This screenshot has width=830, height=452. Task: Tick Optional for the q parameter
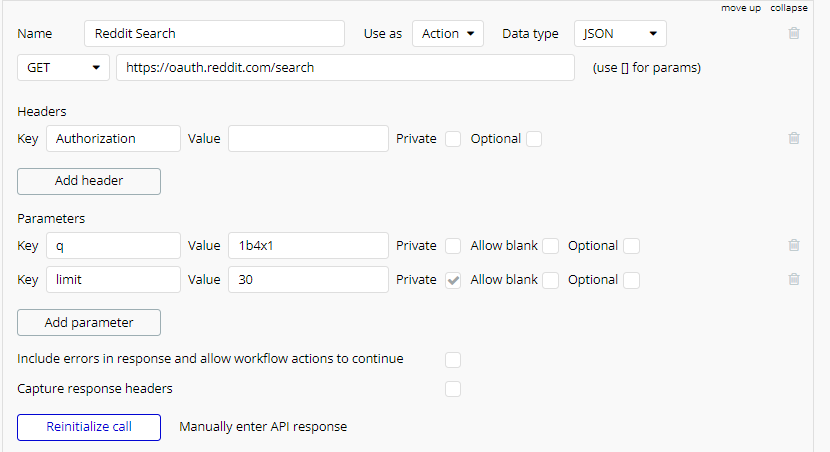(631, 246)
